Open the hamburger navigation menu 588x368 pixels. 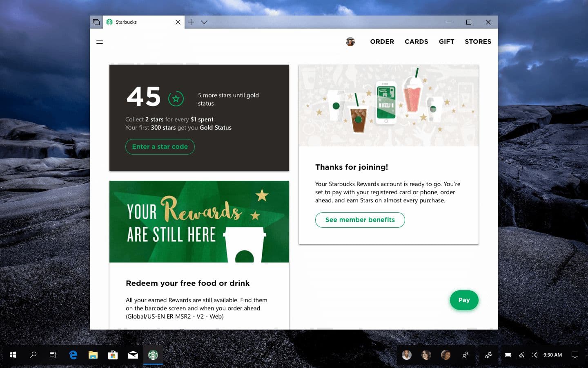coord(100,42)
